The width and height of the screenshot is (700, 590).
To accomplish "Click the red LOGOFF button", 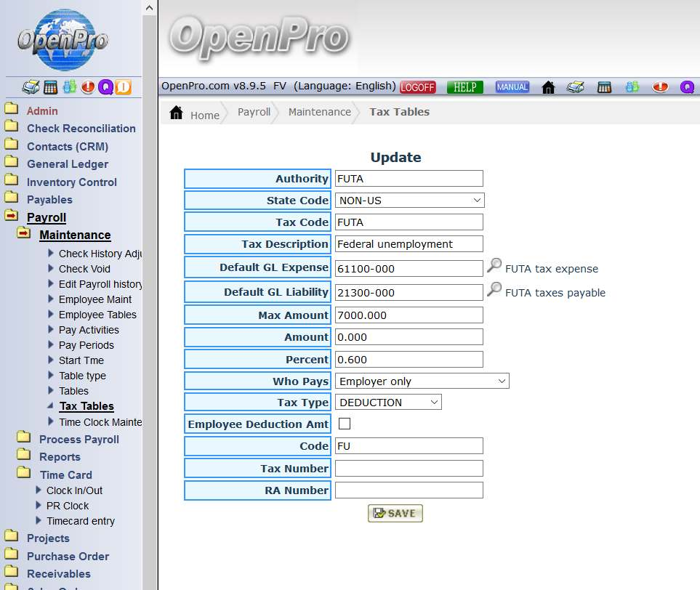I will point(417,87).
